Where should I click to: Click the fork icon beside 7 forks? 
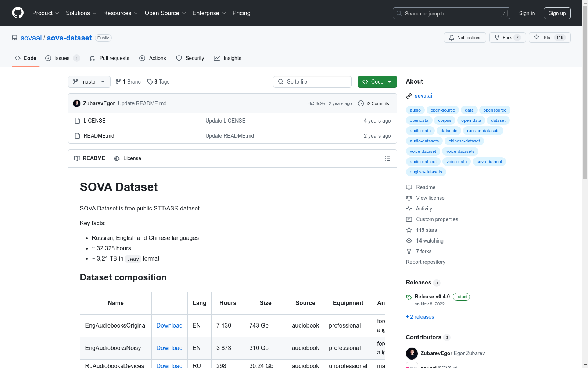(409, 251)
